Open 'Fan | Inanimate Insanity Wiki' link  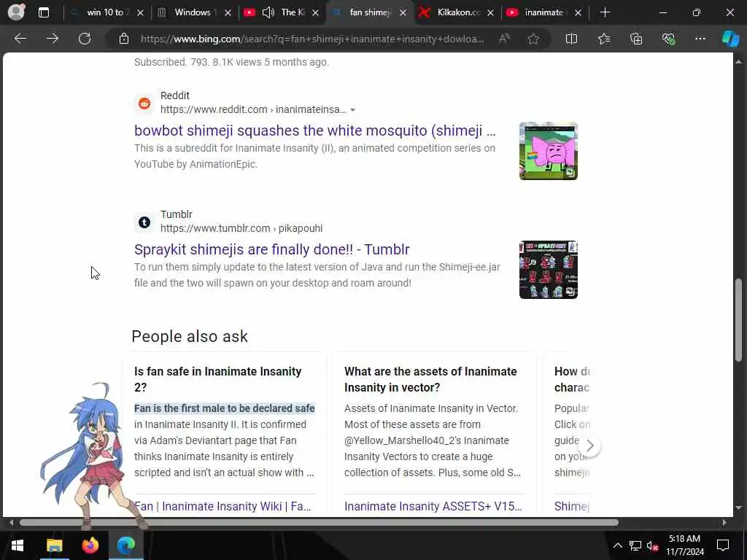(222, 506)
